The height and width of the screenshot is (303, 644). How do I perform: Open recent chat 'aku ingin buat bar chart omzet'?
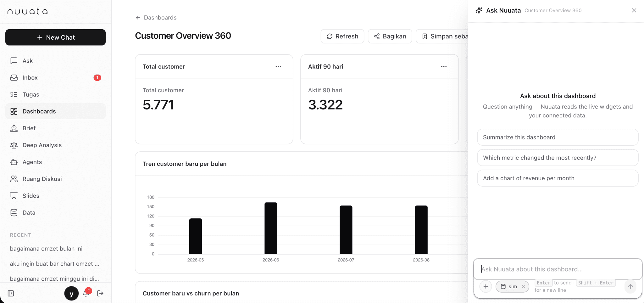(55, 264)
